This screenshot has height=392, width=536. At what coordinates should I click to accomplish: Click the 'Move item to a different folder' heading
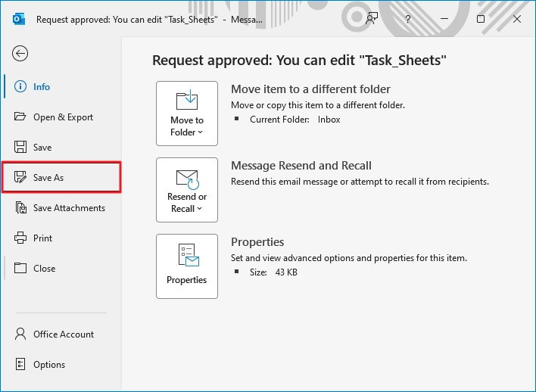(x=310, y=89)
